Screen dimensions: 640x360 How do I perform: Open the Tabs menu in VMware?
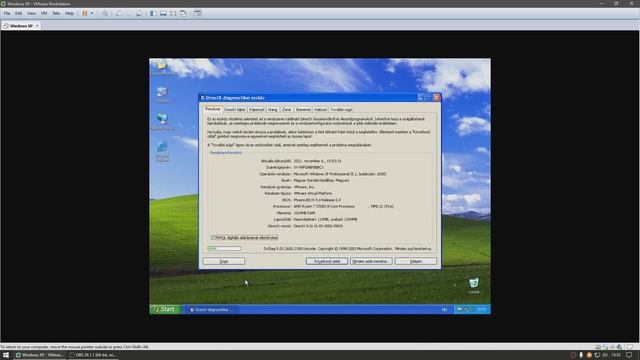(x=56, y=13)
